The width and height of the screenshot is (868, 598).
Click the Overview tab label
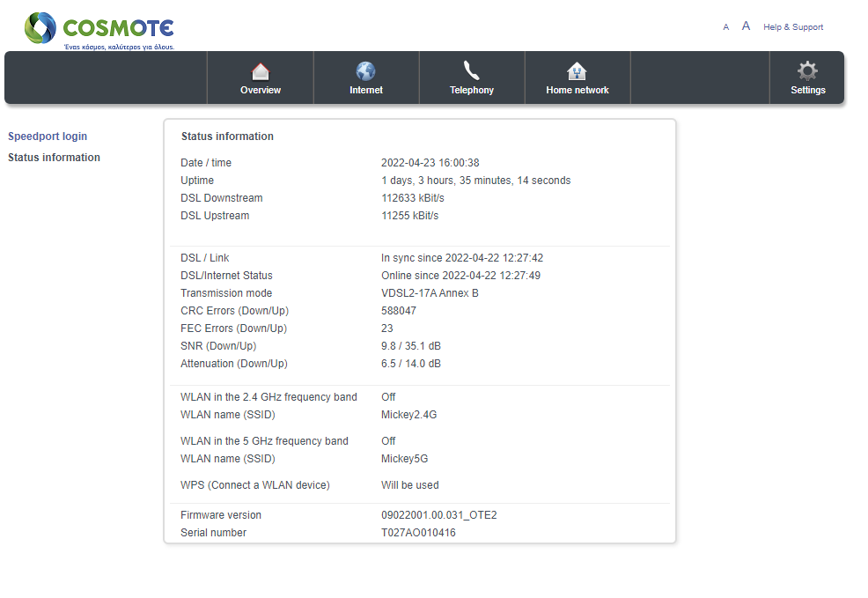coord(261,90)
